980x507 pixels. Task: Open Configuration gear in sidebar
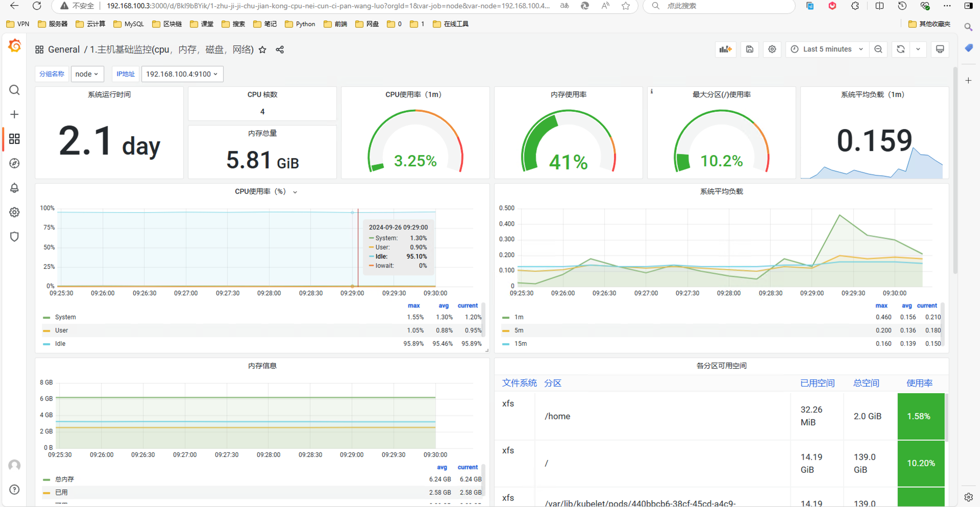pyautogui.click(x=14, y=212)
